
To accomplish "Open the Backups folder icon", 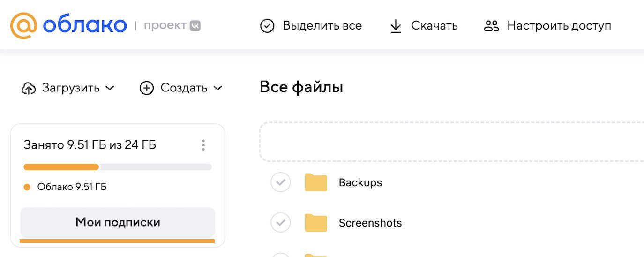I will [x=316, y=182].
